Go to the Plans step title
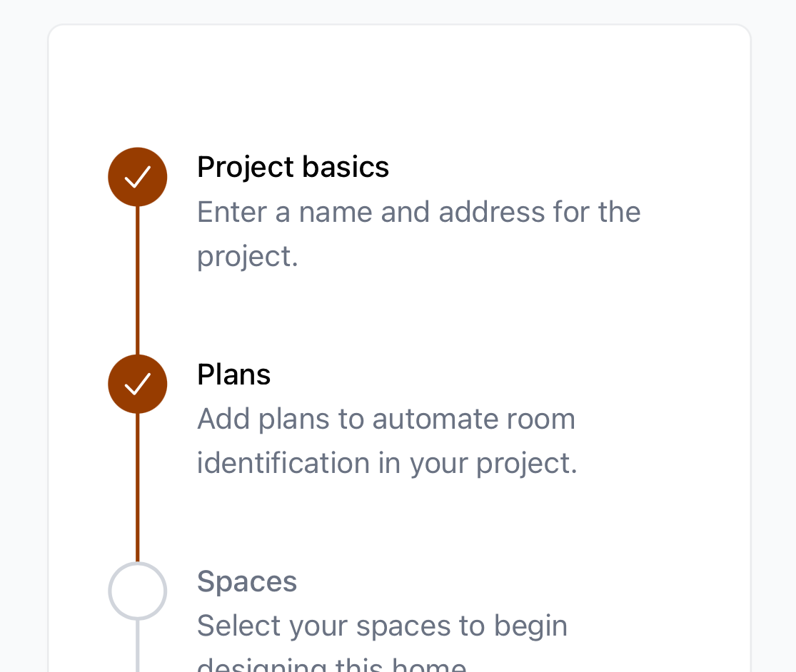The width and height of the screenshot is (796, 672). tap(233, 375)
